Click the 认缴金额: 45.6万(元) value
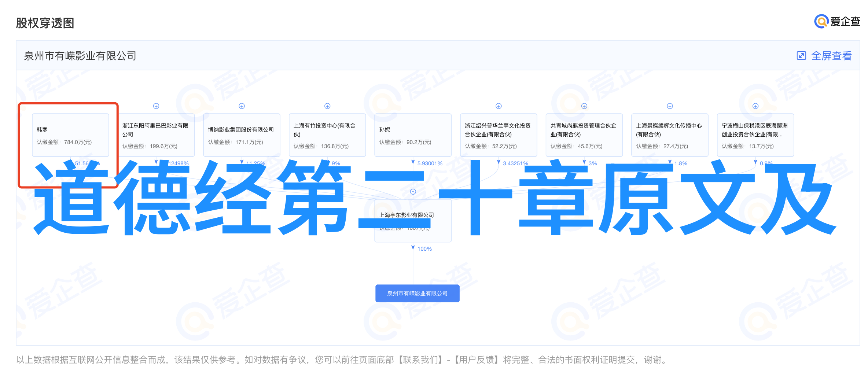Viewport: 868px width, 376px height. click(x=576, y=146)
